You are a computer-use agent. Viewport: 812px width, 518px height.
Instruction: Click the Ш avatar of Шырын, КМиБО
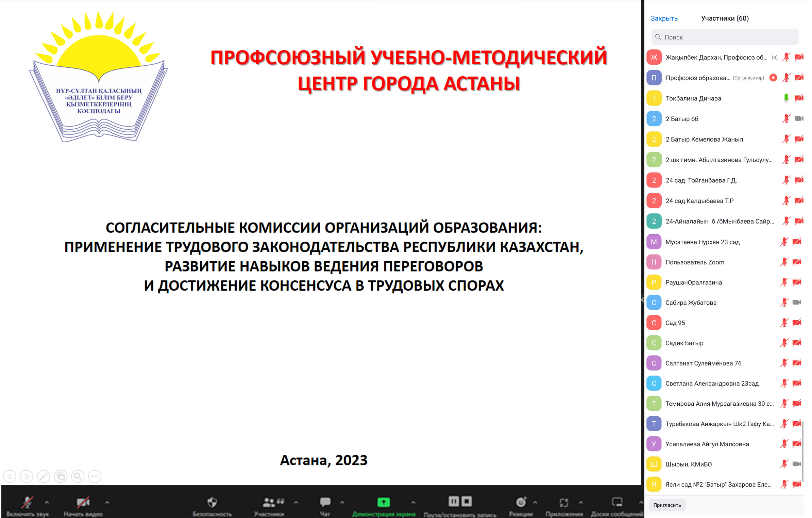coord(654,464)
